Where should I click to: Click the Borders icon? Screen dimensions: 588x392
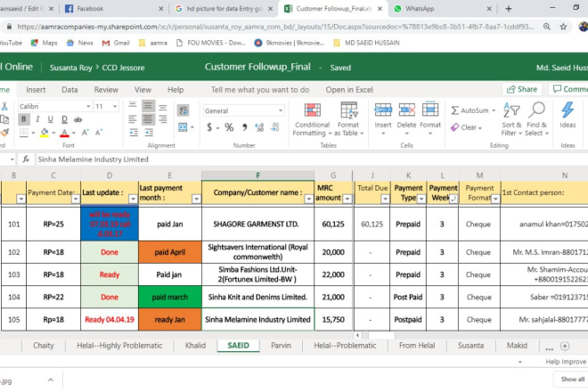coord(24,133)
